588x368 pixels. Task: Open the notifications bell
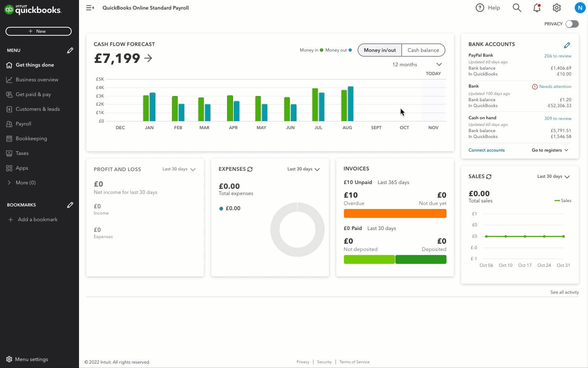coord(536,8)
